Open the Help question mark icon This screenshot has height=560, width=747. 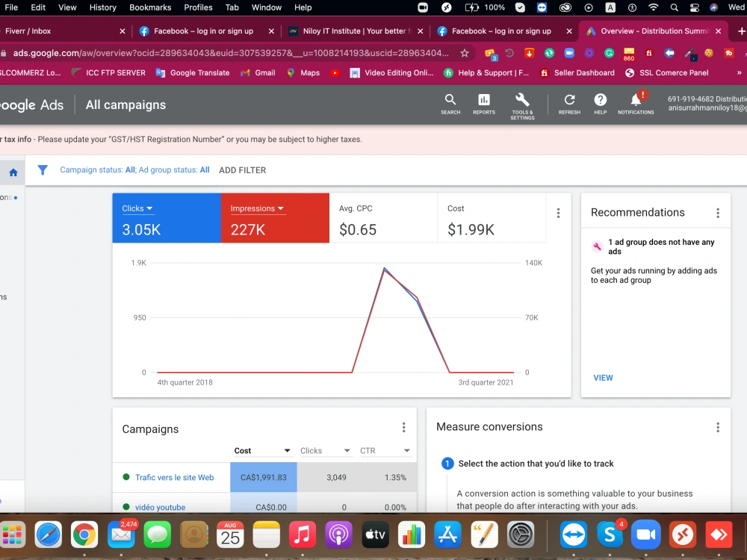click(x=601, y=105)
